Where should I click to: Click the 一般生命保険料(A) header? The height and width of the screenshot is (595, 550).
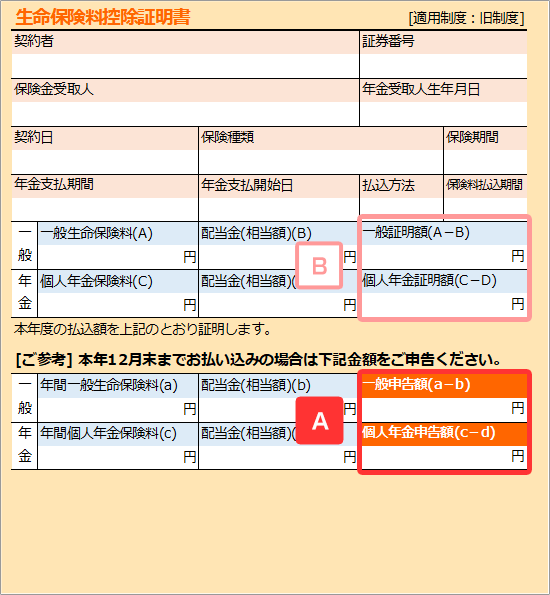point(96,233)
